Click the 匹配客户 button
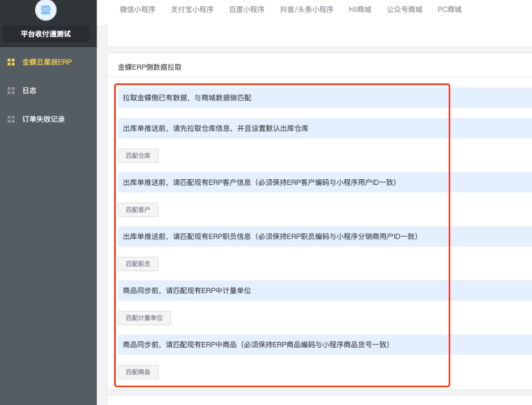 click(138, 210)
